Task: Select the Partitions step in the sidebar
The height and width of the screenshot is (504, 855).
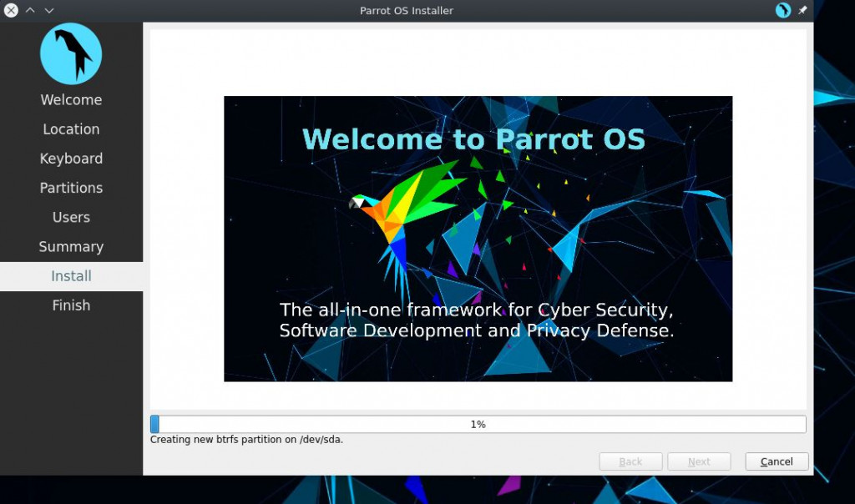Action: tap(72, 188)
